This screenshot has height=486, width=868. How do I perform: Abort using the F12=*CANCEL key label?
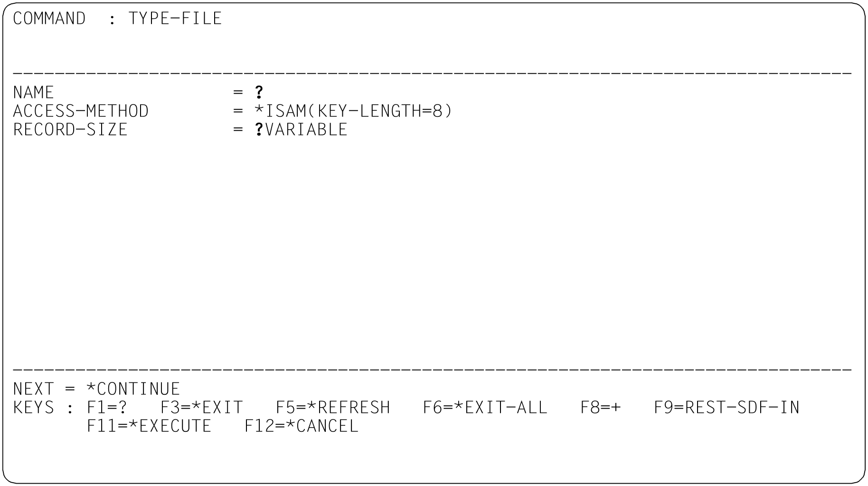[301, 426]
